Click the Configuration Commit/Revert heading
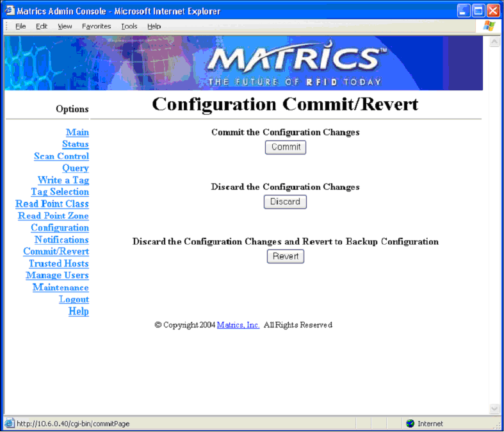 pyautogui.click(x=285, y=104)
